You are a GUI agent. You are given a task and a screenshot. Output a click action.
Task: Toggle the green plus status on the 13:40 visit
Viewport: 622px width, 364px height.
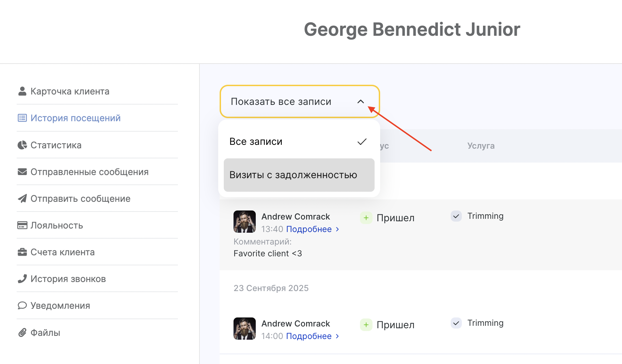click(x=366, y=218)
